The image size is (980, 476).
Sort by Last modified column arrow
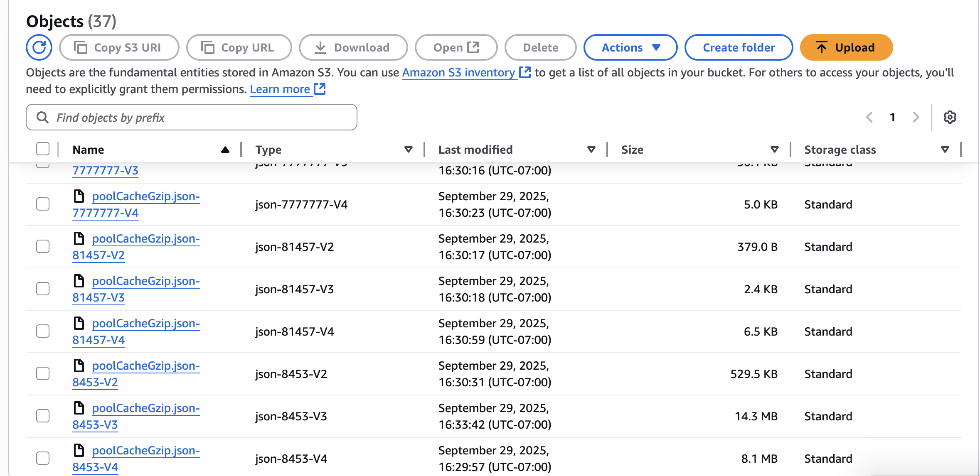pos(591,150)
